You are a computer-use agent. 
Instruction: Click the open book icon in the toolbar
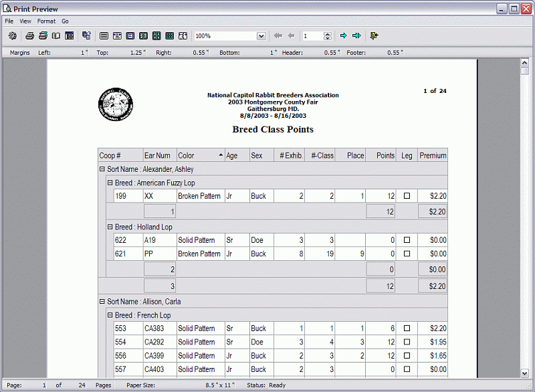(56, 36)
